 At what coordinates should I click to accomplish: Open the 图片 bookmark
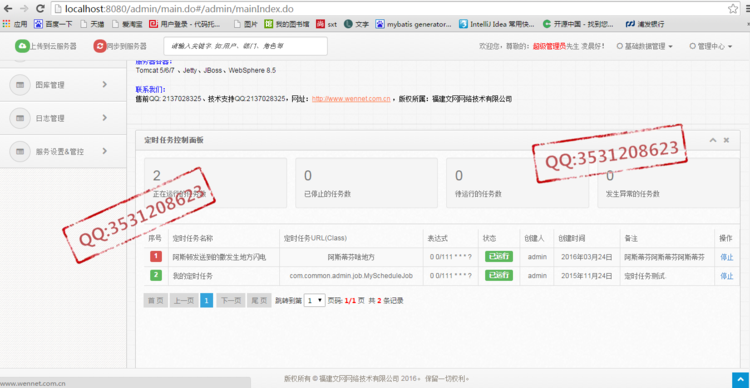click(246, 23)
